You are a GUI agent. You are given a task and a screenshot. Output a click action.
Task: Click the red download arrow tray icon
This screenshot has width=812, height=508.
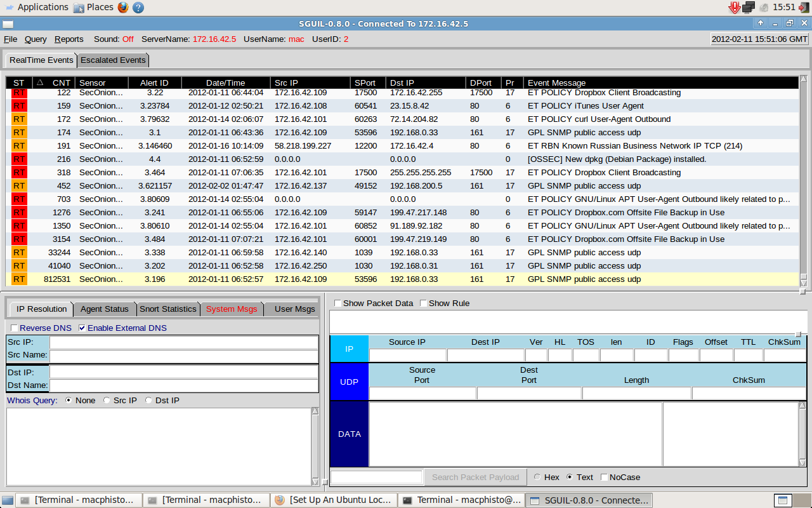click(735, 8)
